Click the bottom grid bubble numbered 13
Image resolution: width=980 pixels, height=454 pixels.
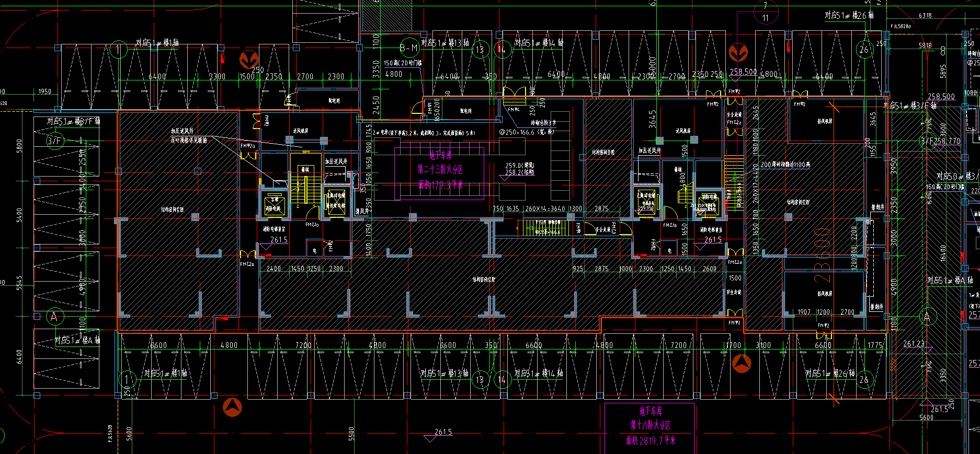pos(480,380)
